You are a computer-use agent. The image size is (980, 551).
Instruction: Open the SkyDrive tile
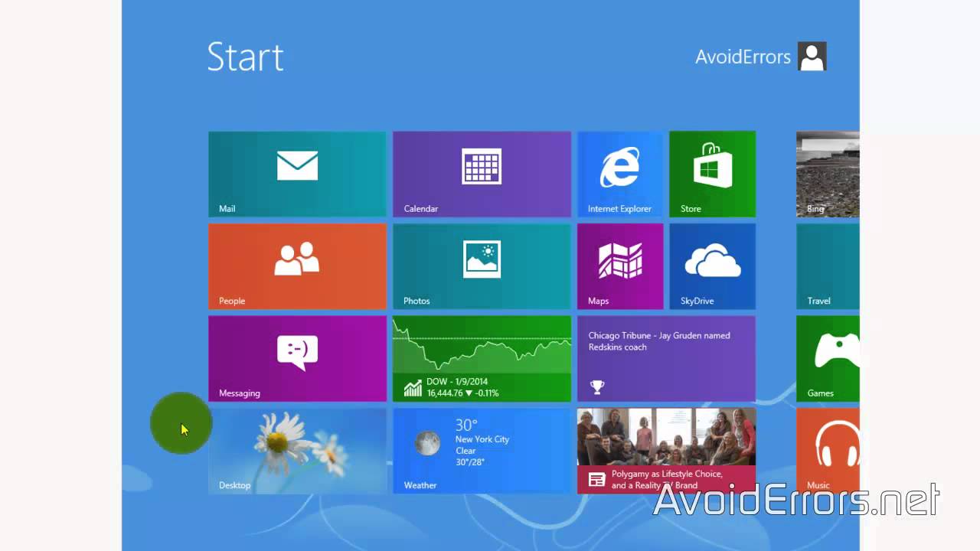[712, 266]
